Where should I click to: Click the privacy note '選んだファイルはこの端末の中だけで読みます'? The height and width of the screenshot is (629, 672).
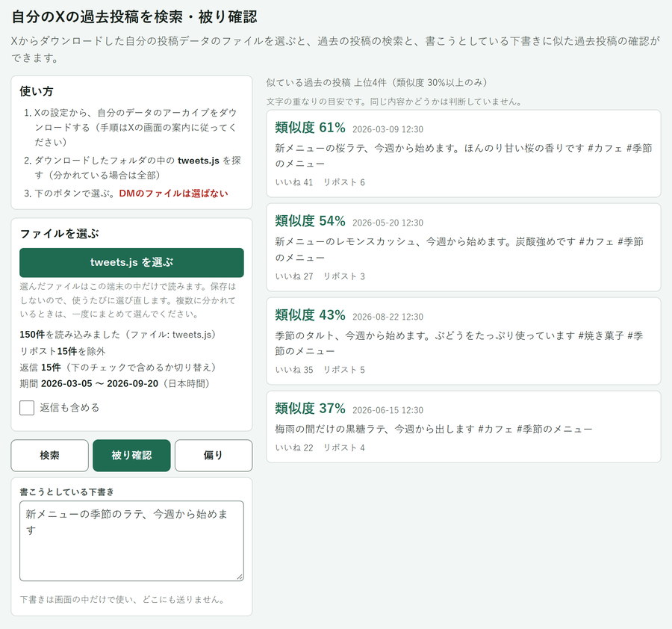click(128, 300)
